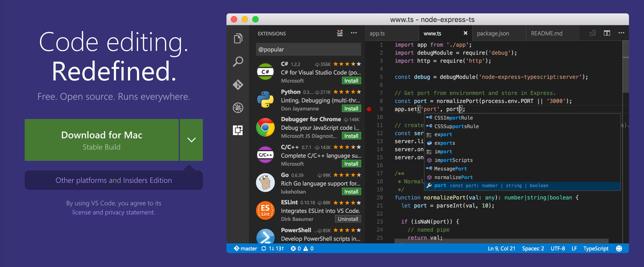This screenshot has width=644, height=267.
Task: Click PowerShell extension title
Action: (x=296, y=230)
